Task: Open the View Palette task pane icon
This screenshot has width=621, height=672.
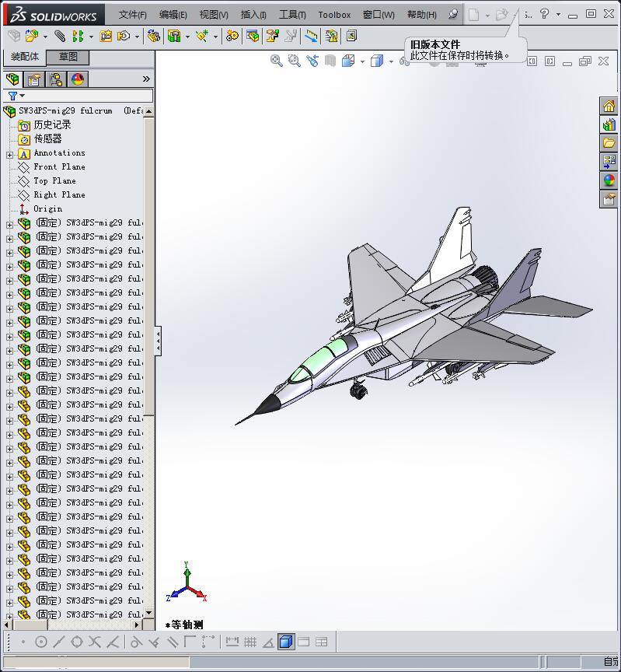Action: [609, 162]
